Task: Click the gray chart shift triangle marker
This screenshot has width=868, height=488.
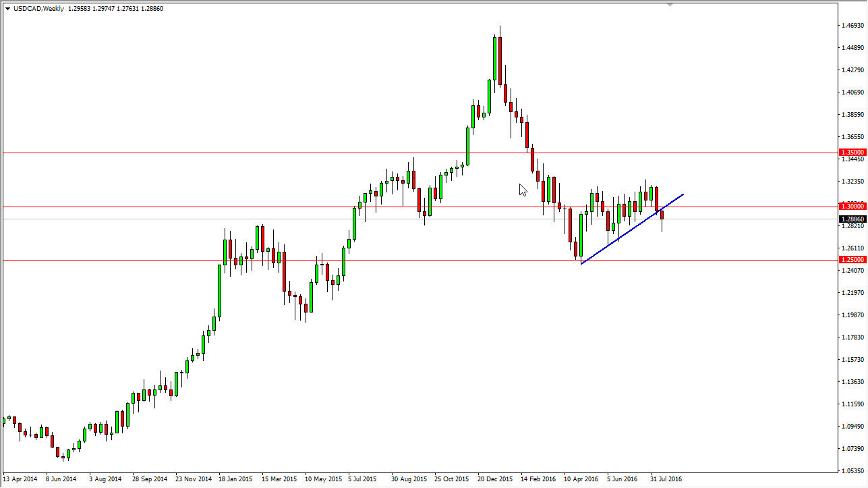Action: pos(670,4)
